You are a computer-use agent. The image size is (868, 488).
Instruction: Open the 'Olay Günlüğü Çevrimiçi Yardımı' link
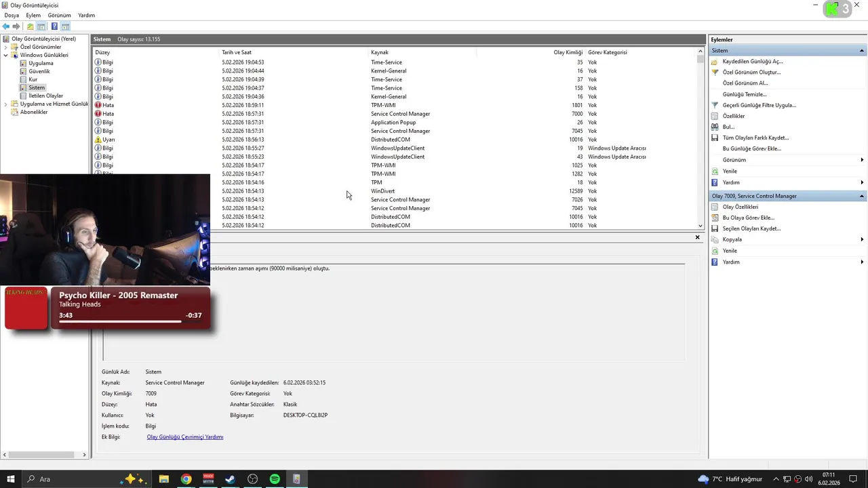185,437
